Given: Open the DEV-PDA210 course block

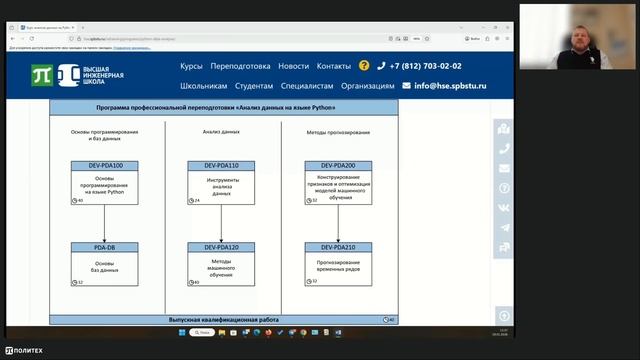Looking at the screenshot, I should (338, 264).
